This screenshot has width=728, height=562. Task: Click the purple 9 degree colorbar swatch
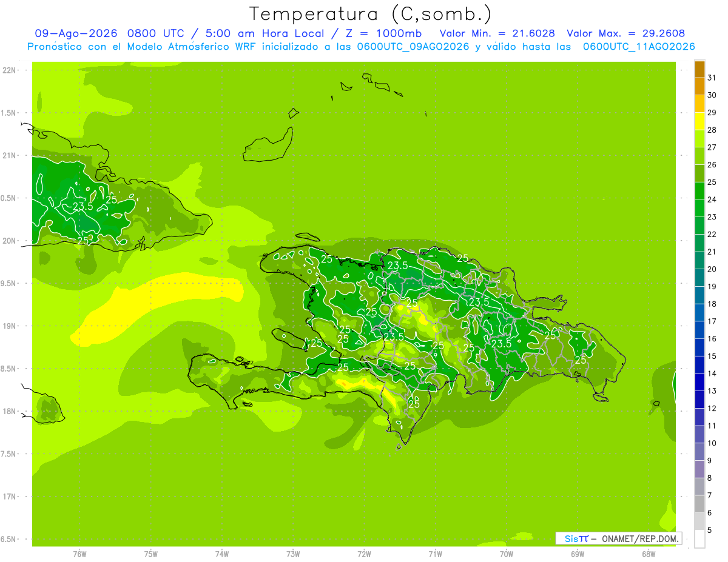tap(699, 452)
